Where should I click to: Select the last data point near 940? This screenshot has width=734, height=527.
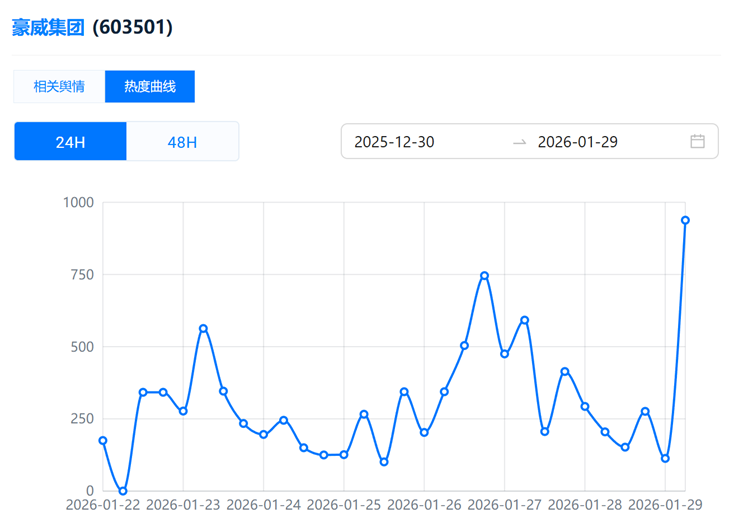(685, 220)
